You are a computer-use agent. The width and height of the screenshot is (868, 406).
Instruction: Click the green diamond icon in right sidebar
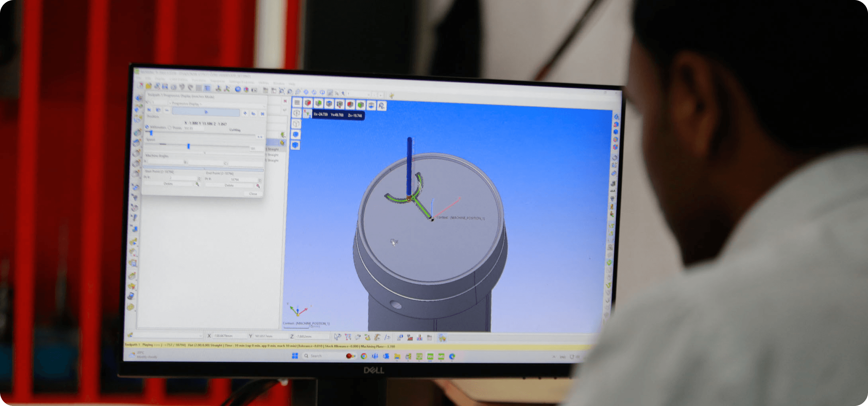tap(609, 263)
